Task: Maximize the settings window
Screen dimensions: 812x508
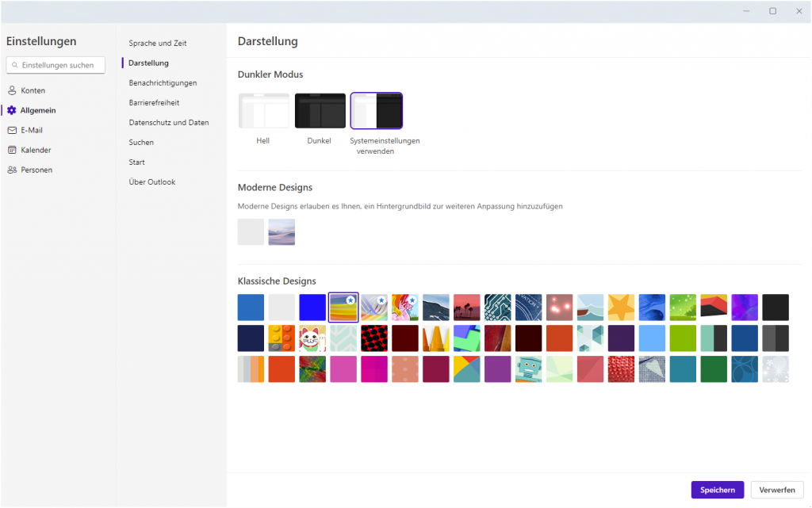Action: click(x=772, y=11)
